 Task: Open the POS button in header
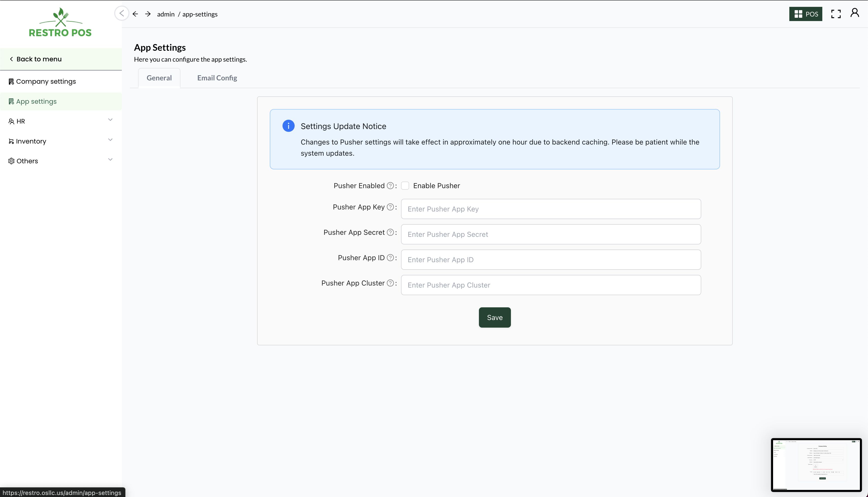(806, 14)
